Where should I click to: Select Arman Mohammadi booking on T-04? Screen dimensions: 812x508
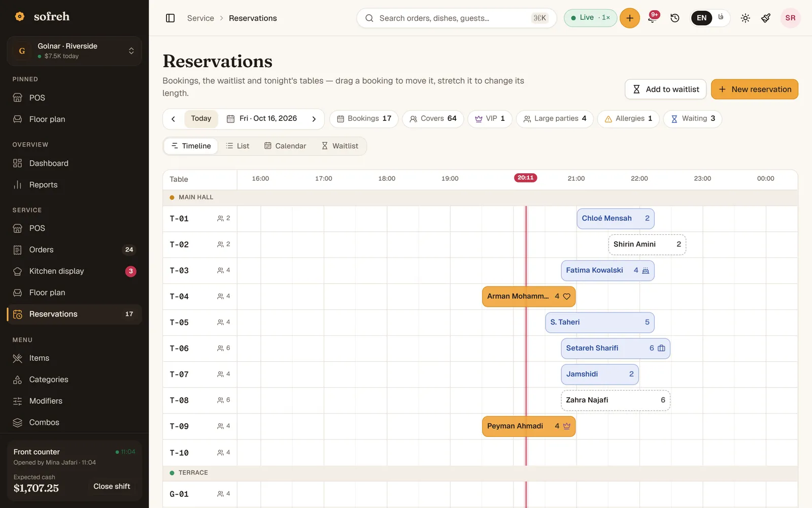pyautogui.click(x=528, y=297)
